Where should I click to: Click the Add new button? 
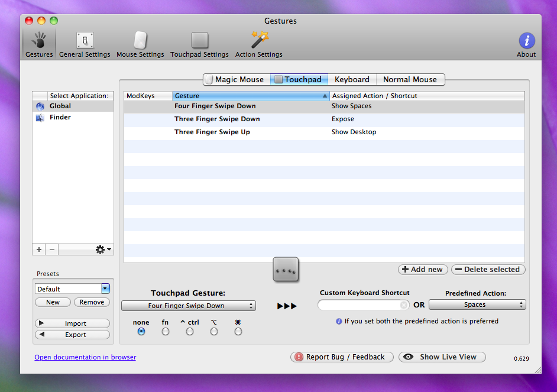[x=422, y=270]
